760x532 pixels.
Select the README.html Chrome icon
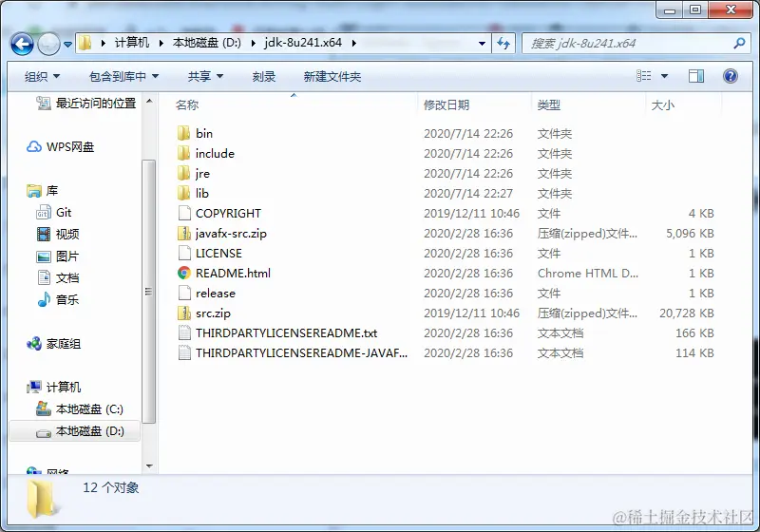coord(184,273)
